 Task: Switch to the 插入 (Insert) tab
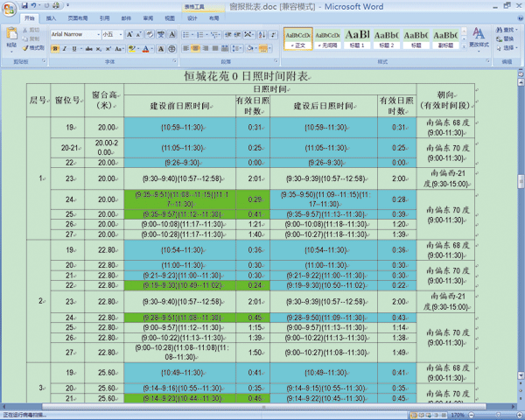click(x=52, y=17)
